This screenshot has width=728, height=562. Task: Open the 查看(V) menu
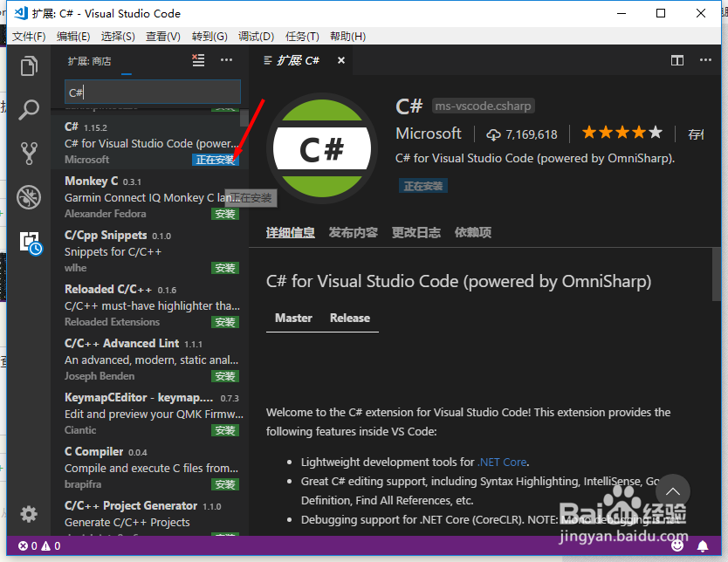tap(163, 36)
